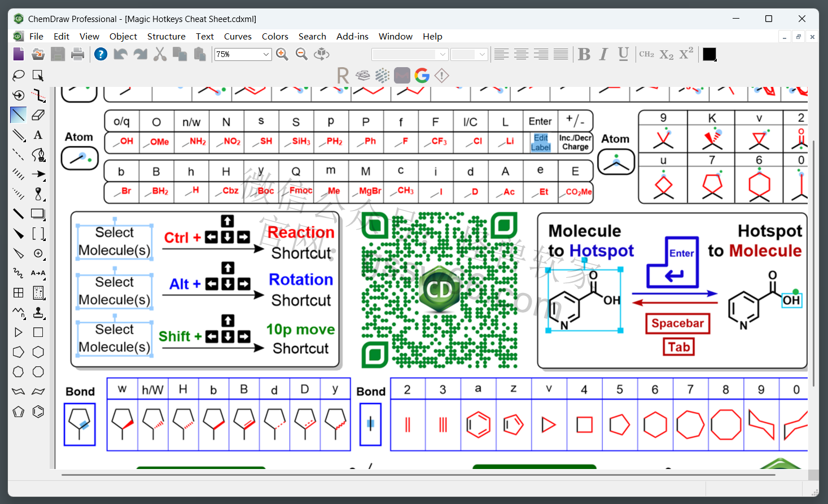Click the black color swatch in toolbar
This screenshot has height=504, width=828.
(709, 54)
